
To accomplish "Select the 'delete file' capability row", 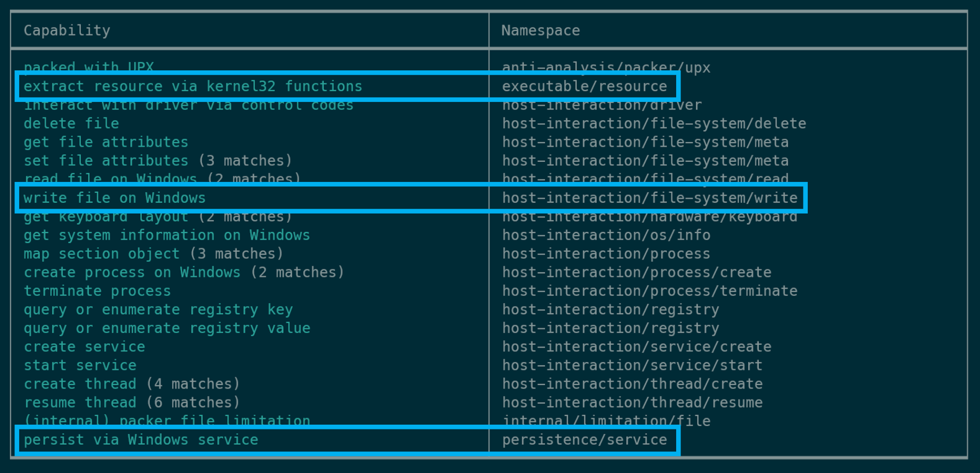I will point(71,124).
